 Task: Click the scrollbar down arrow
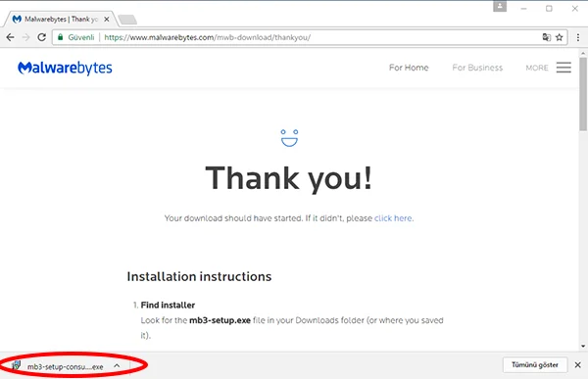coord(583,346)
